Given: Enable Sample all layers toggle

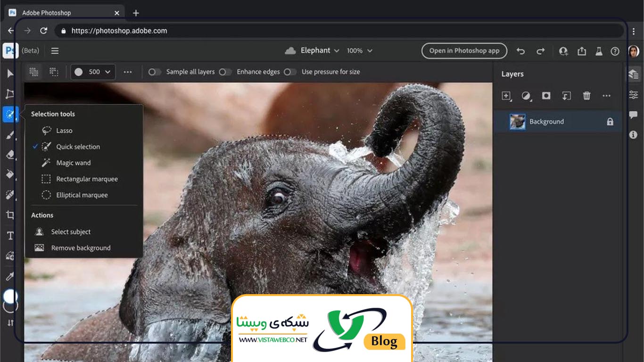Looking at the screenshot, I should point(155,72).
